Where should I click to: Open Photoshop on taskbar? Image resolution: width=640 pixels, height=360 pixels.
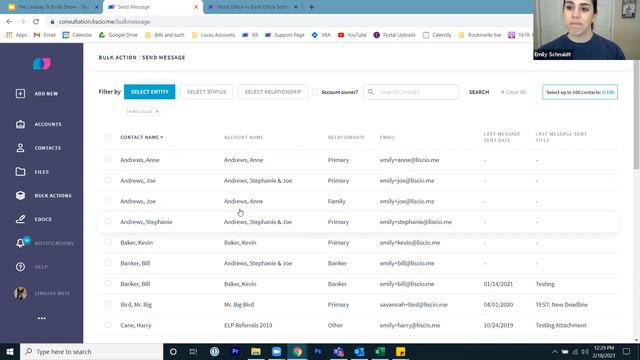(x=318, y=351)
